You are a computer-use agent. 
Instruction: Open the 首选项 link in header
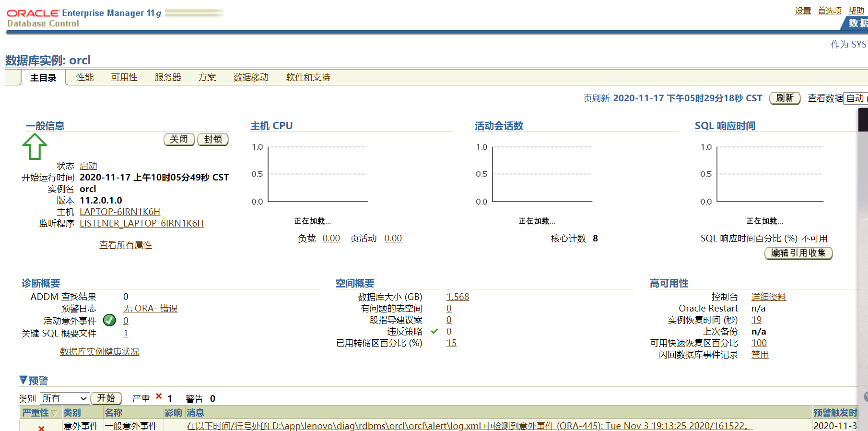830,11
